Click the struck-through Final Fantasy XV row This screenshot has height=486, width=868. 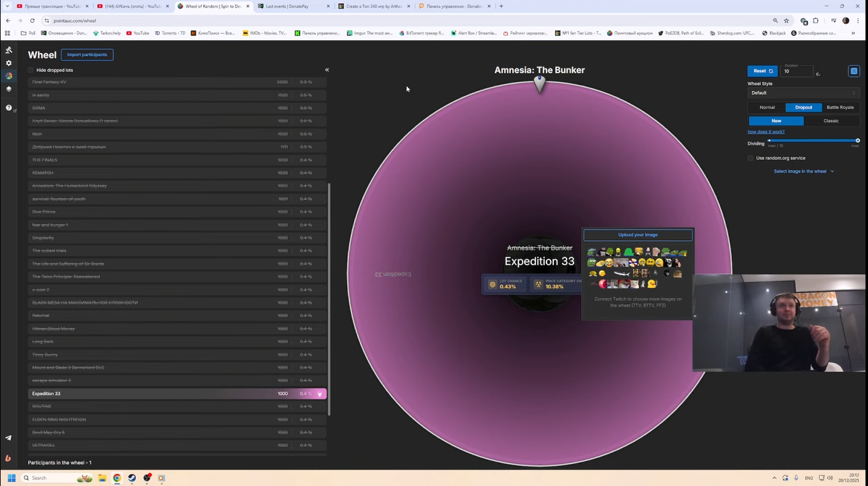click(x=177, y=82)
